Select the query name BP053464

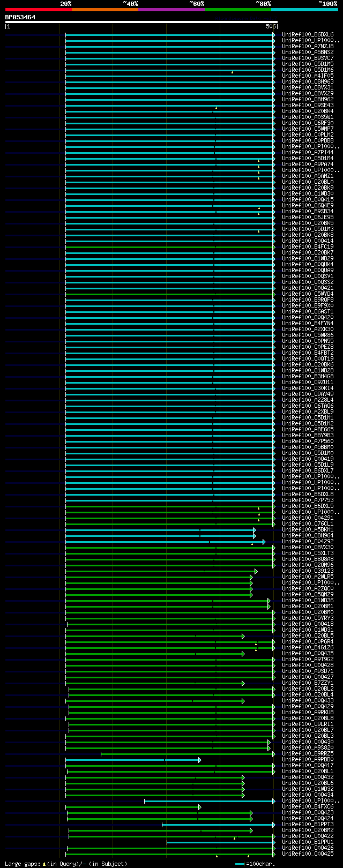click(x=20, y=17)
